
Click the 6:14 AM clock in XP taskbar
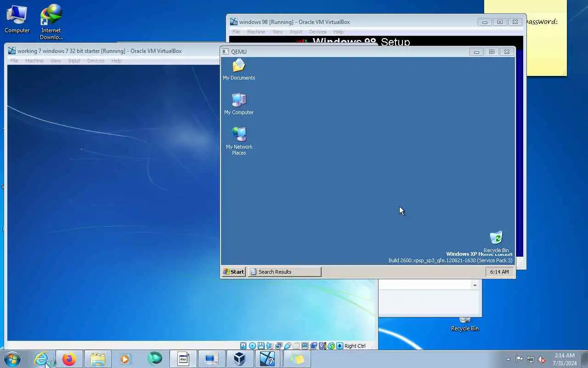coord(499,272)
